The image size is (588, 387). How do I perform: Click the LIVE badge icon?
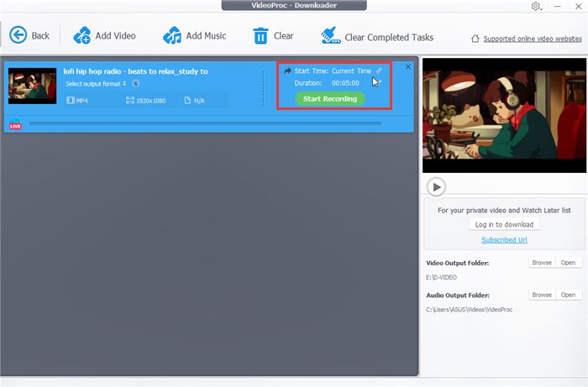15,124
